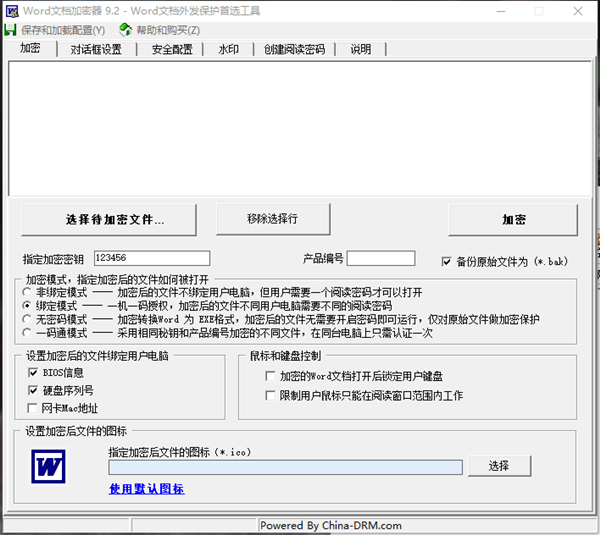Click 选择待加密文件... button
The image size is (600, 535).
coord(109,220)
